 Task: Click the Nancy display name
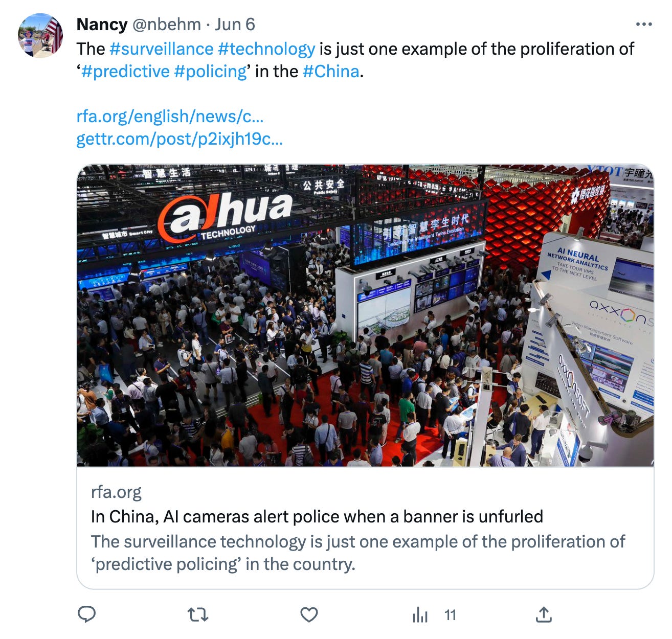pos(102,24)
